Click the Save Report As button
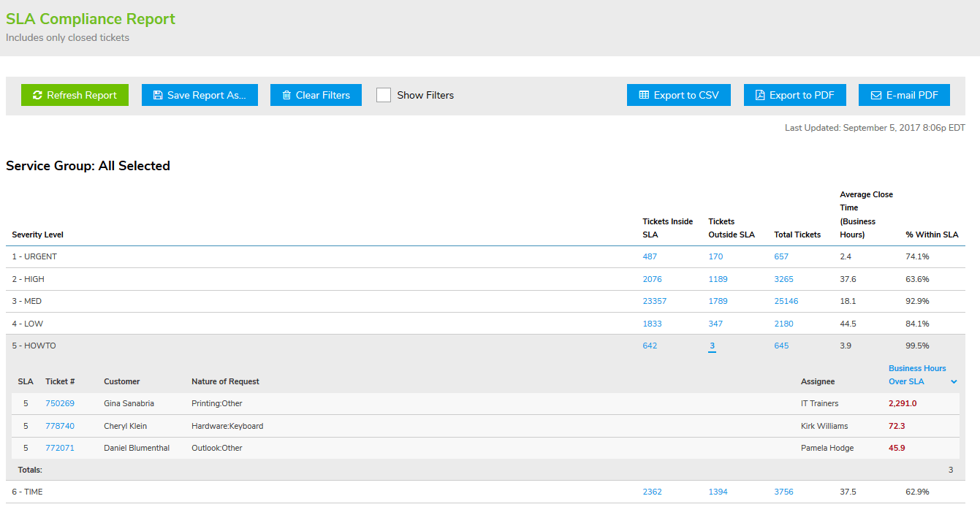The width and height of the screenshot is (980, 507). [200, 95]
